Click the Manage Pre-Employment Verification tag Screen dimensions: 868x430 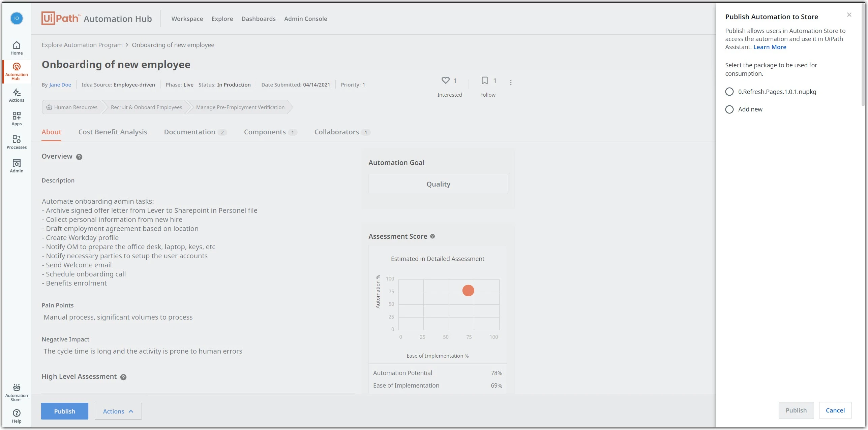(240, 107)
